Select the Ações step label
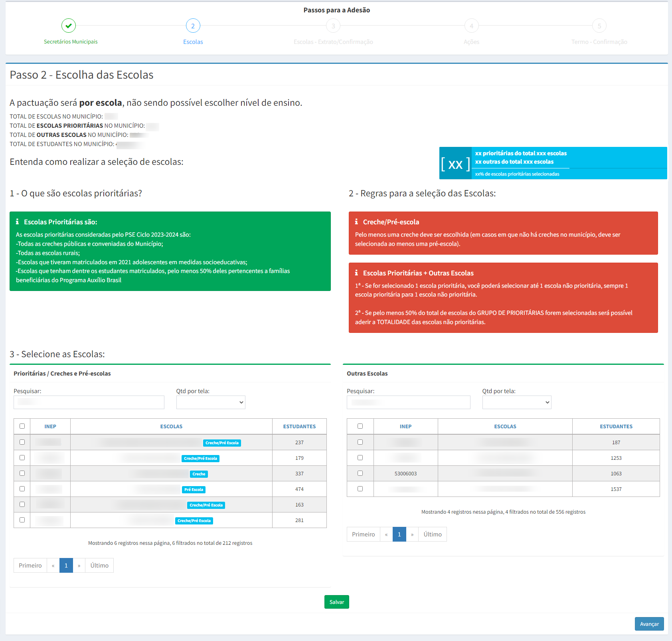672x641 pixels. click(471, 42)
